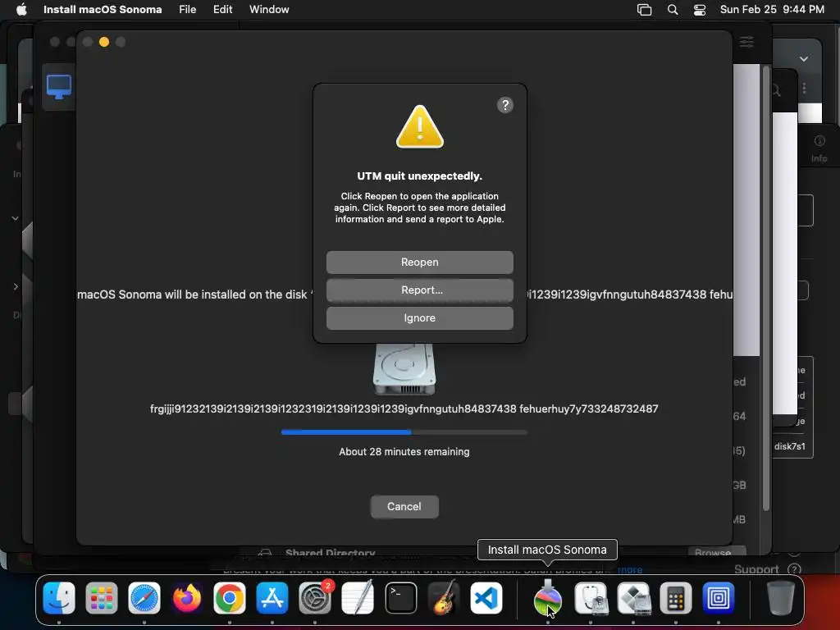Open the Install macOS Sonoma app menu
Viewport: 840px width, 630px height.
(103, 9)
